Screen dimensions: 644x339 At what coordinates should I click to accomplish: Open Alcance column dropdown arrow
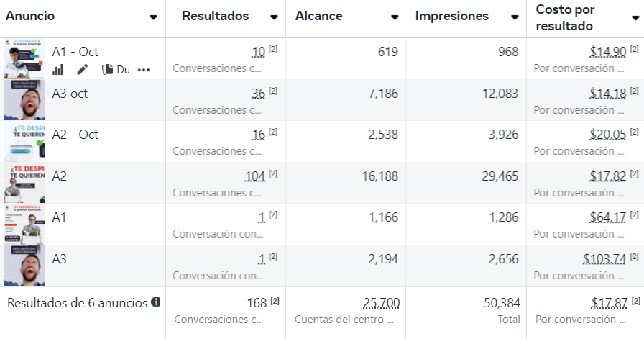tap(395, 17)
